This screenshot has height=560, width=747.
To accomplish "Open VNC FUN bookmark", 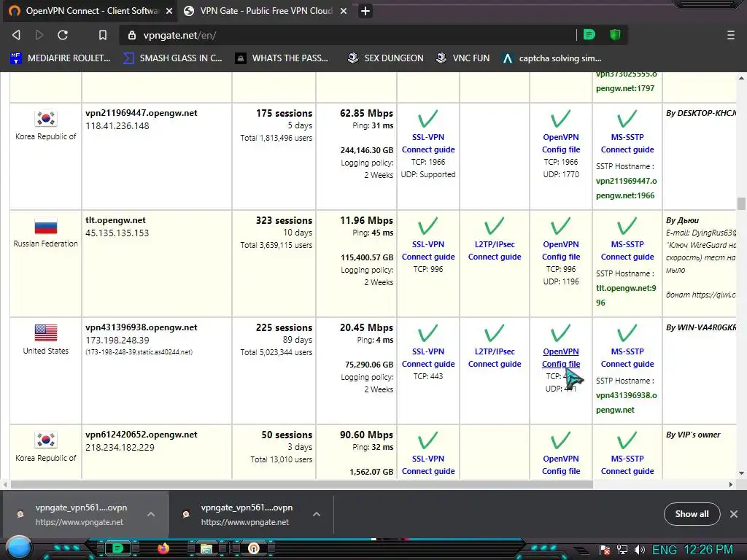I will [x=463, y=58].
